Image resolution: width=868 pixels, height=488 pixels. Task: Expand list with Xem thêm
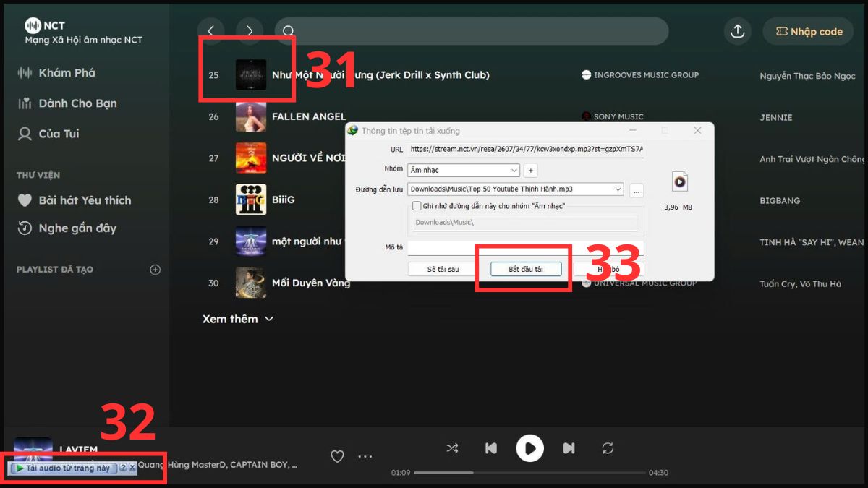pyautogui.click(x=238, y=319)
